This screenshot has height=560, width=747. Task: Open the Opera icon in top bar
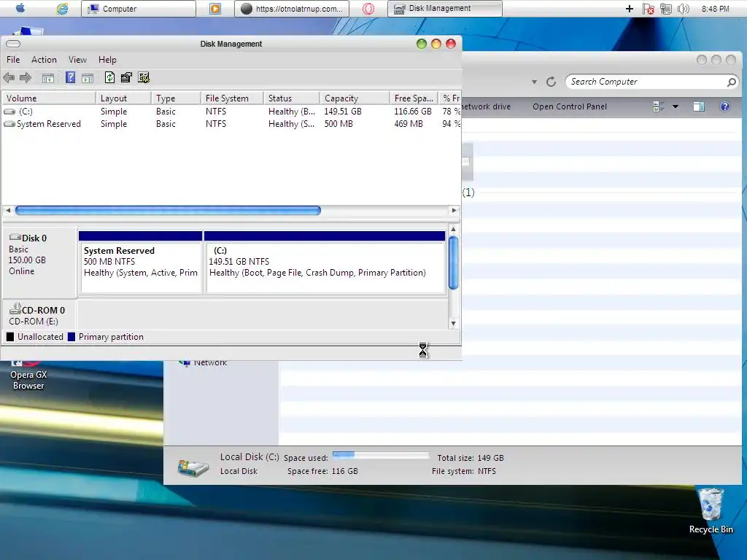tap(368, 9)
